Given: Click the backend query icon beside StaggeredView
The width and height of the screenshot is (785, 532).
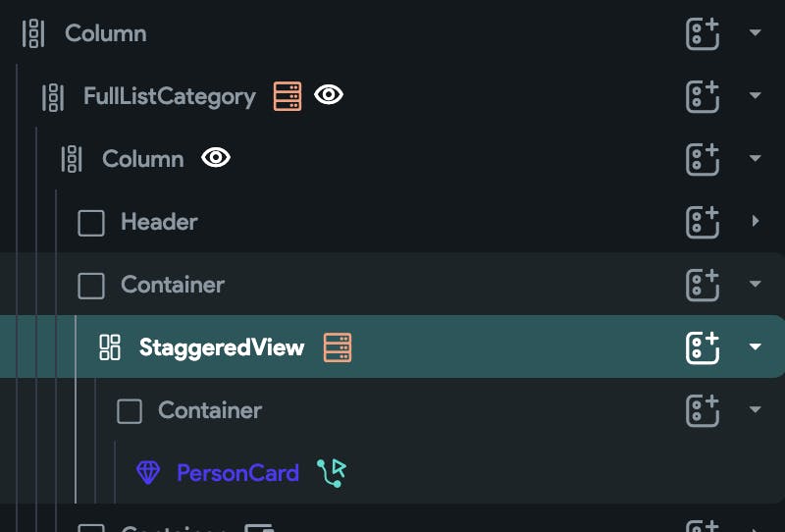Looking at the screenshot, I should [338, 347].
